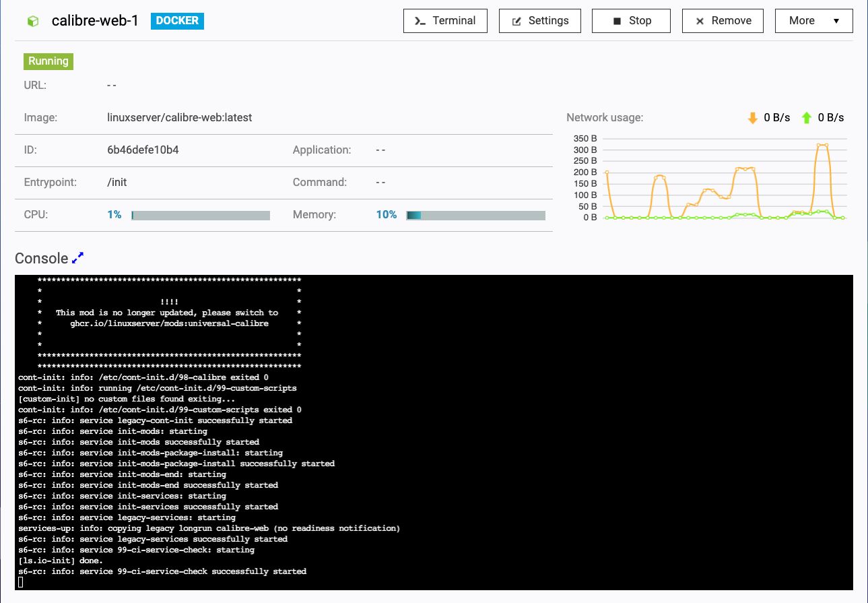Click the green container cube icon
868x603 pixels.
(x=31, y=20)
